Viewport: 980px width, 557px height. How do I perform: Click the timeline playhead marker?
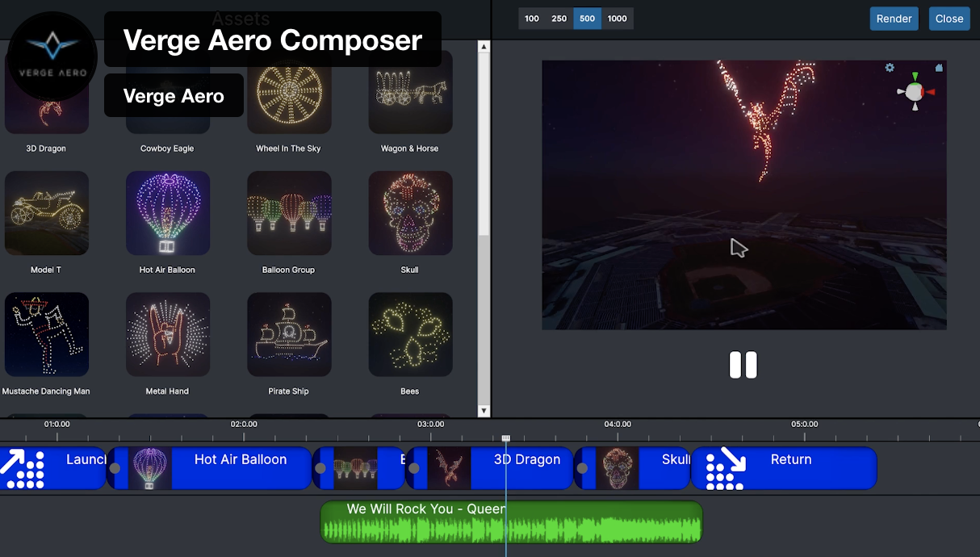click(506, 438)
